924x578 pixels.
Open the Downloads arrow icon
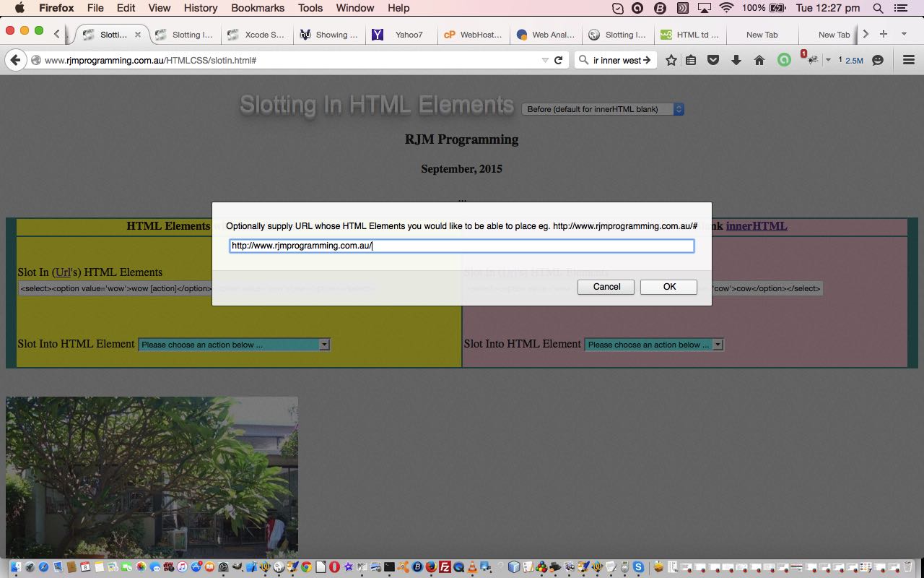[736, 61]
